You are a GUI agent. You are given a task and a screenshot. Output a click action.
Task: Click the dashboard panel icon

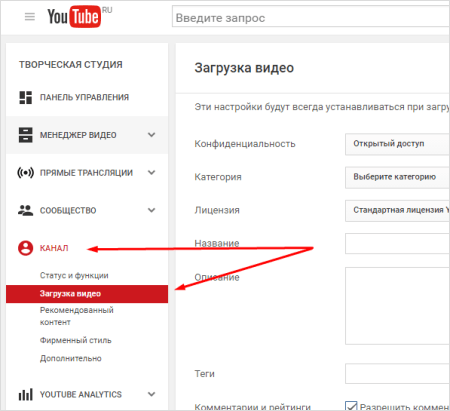[x=26, y=97]
